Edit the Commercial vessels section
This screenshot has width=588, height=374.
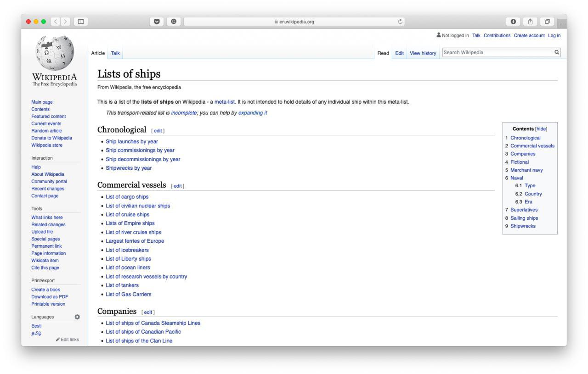point(177,186)
